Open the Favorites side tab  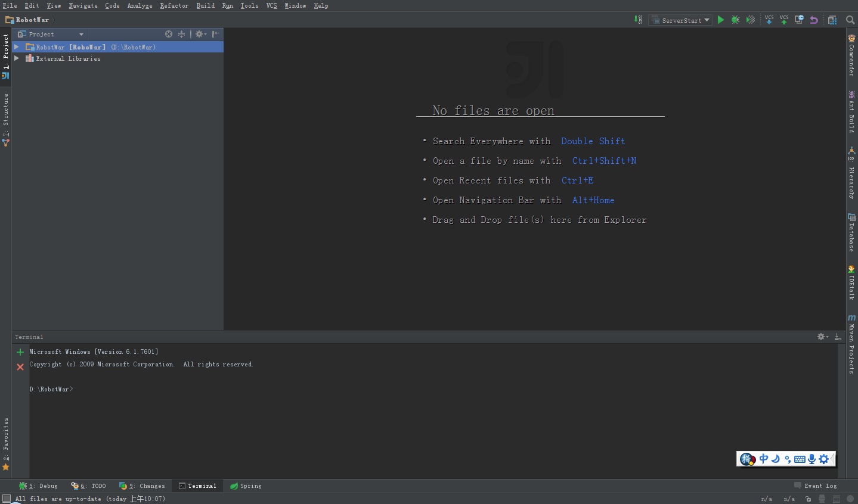coord(5,444)
